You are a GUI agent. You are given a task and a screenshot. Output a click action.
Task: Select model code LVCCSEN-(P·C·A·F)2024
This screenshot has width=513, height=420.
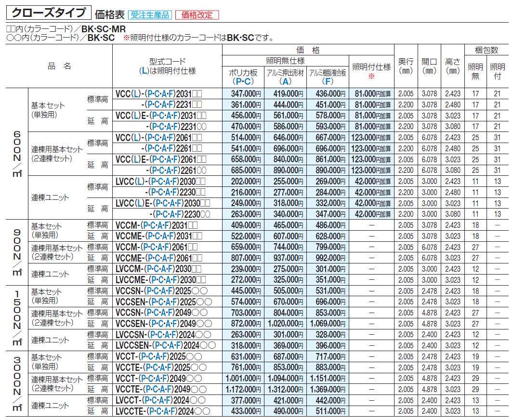pos(166,346)
